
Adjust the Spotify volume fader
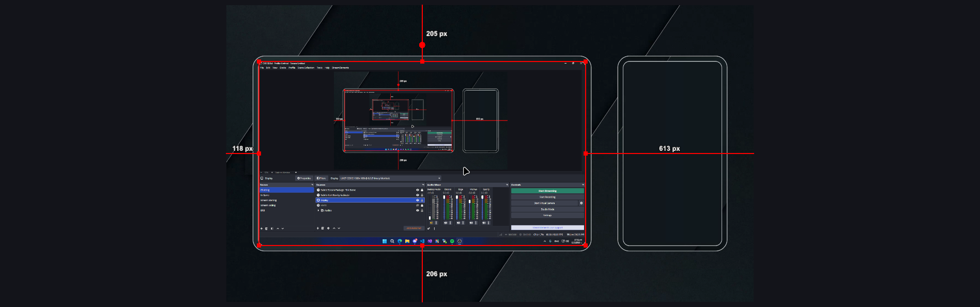482,197
